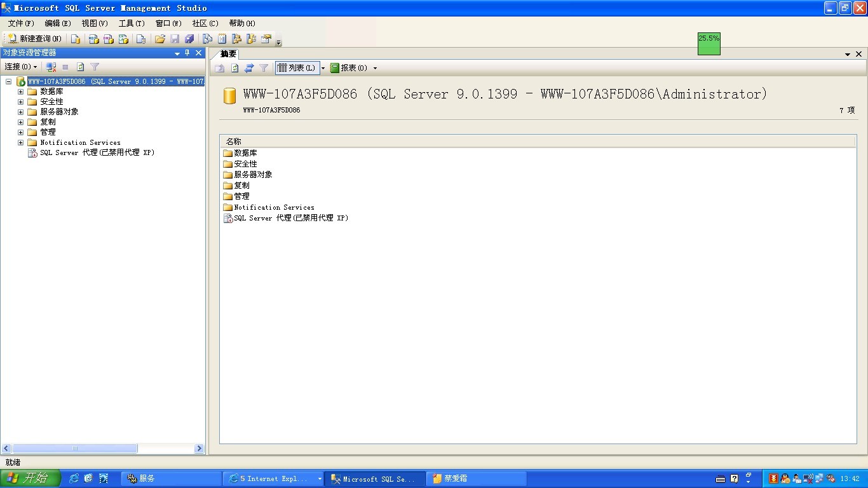Open the 视图 menu

click(95, 24)
